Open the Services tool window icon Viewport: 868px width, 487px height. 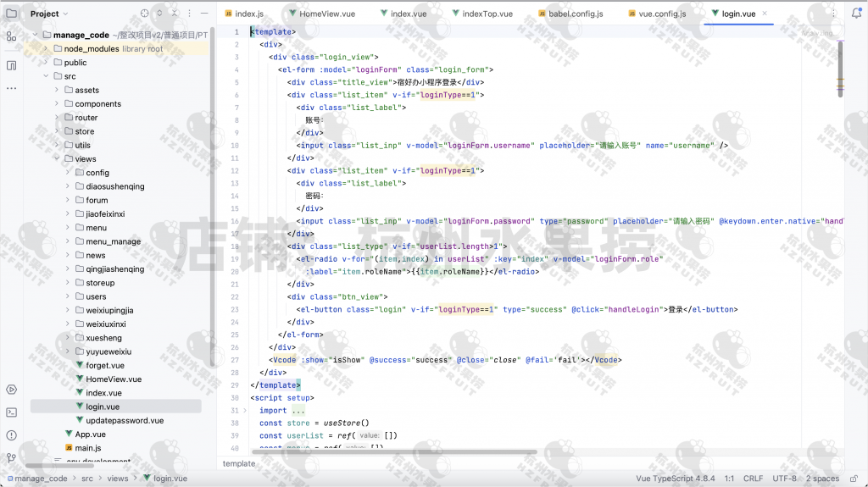click(11, 390)
